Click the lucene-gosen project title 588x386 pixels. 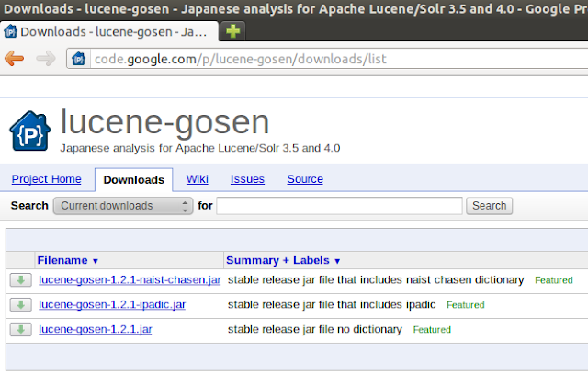pyautogui.click(x=165, y=122)
